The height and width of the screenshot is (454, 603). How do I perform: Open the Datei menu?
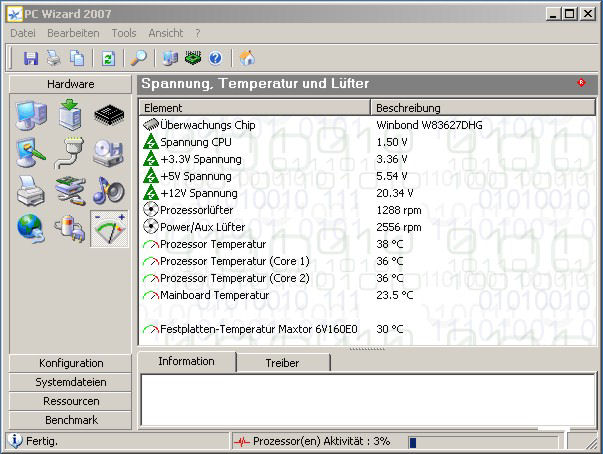(x=23, y=33)
